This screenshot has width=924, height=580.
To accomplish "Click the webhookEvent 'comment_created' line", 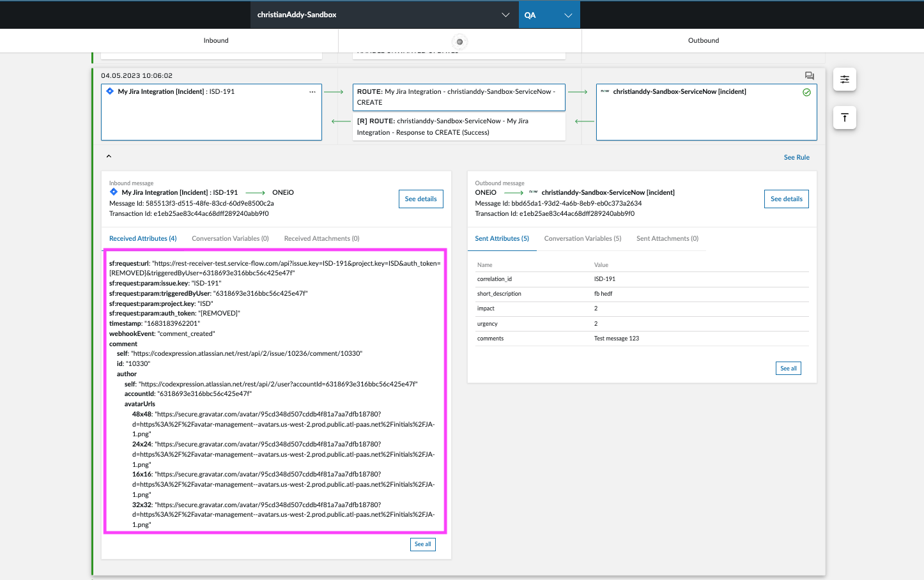I will 162,333.
